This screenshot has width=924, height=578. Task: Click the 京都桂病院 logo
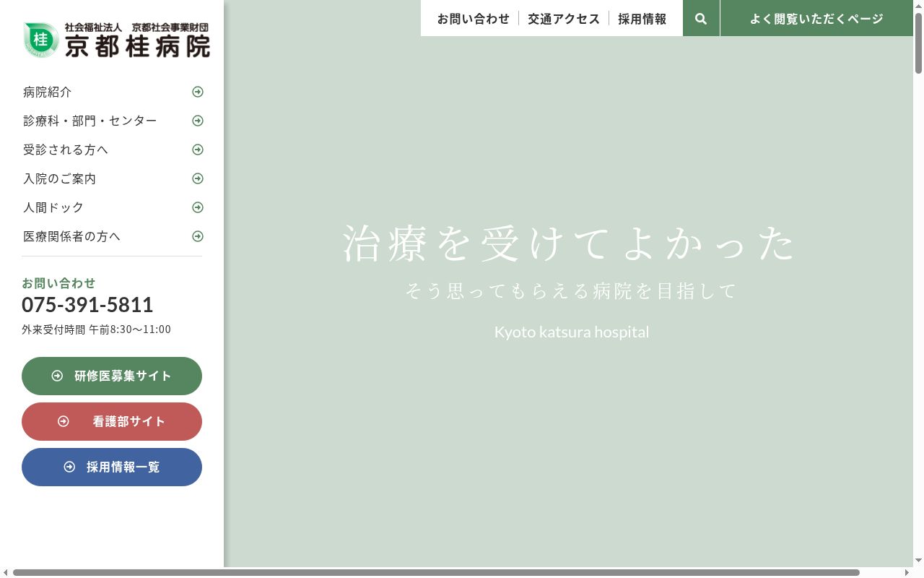coord(116,40)
